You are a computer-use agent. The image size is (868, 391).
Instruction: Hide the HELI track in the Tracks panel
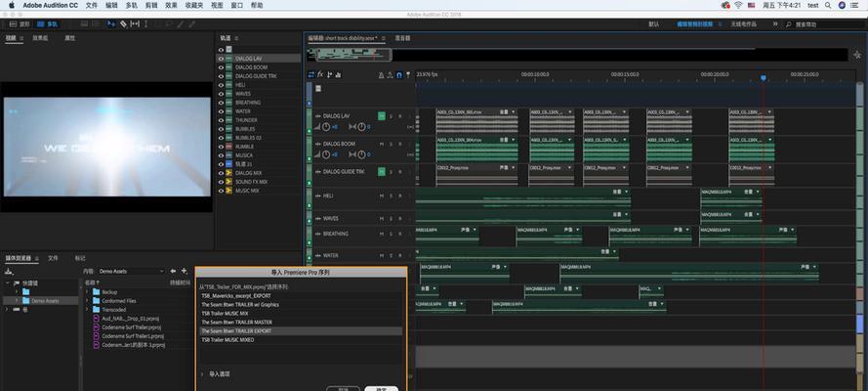pos(221,85)
